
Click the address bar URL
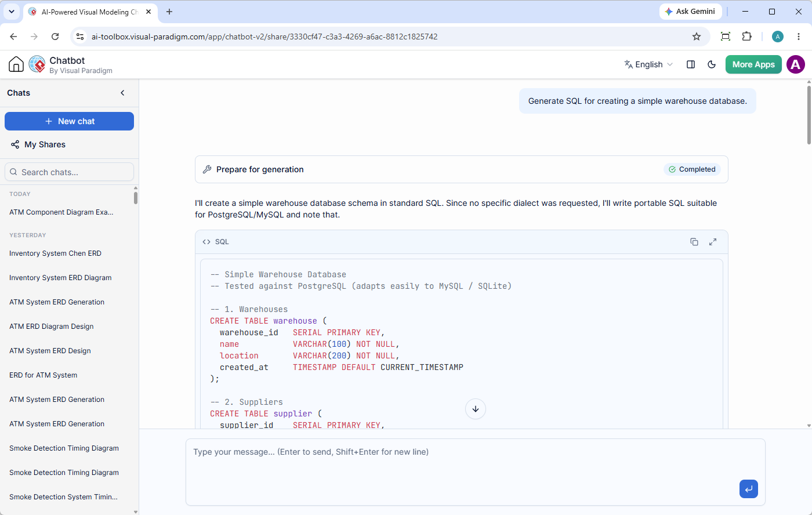264,37
